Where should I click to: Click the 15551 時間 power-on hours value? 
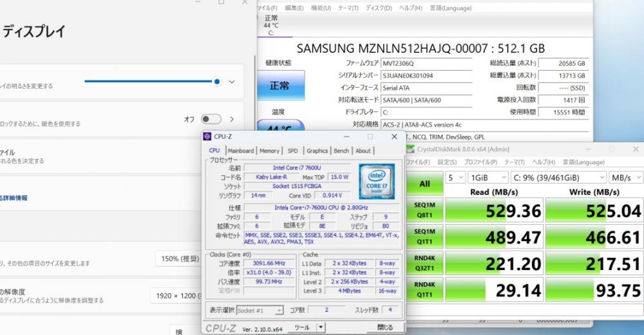(x=563, y=112)
